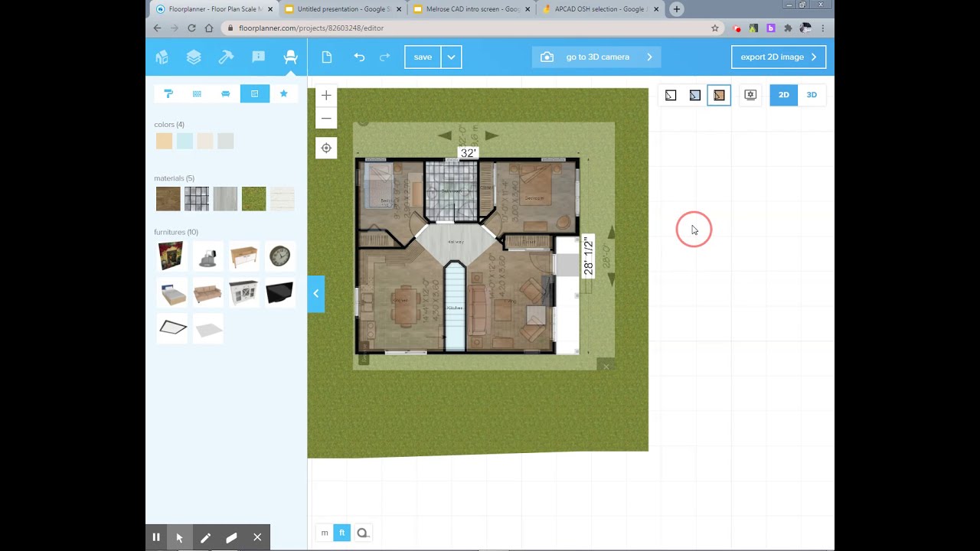Bookmark this page with the star

click(715, 28)
